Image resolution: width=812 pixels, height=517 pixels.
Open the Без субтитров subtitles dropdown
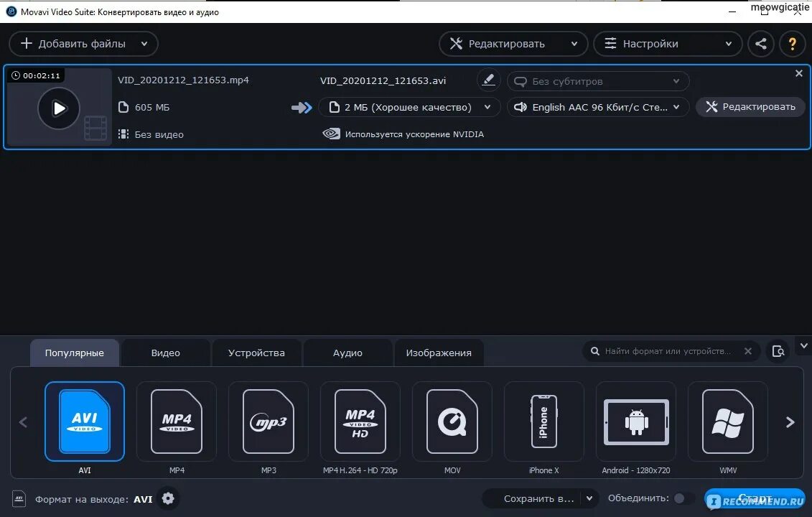click(x=598, y=81)
